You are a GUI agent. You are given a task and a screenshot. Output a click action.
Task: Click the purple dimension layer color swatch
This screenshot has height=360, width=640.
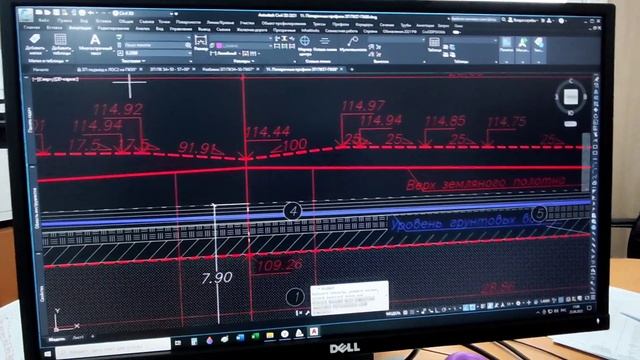click(219, 46)
